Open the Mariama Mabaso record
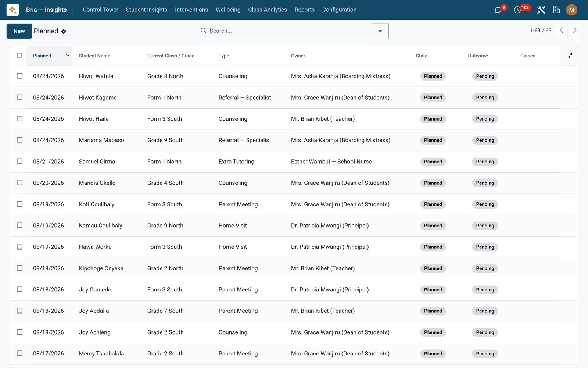Viewport: 588px width, 368px height. (x=101, y=140)
